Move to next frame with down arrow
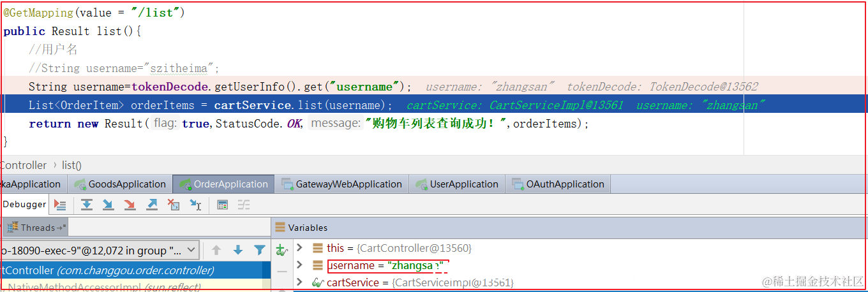Viewport: 868px width, 292px height. [x=238, y=250]
